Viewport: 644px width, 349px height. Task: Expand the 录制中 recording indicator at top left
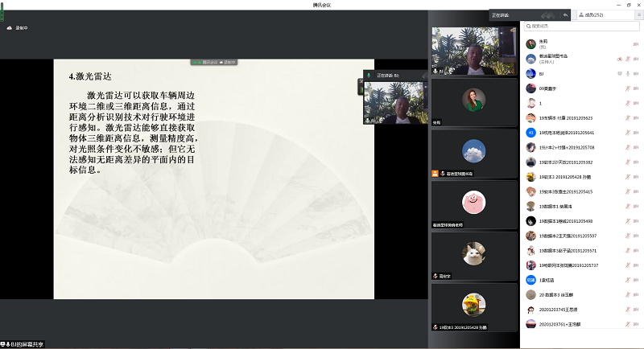coord(18,28)
